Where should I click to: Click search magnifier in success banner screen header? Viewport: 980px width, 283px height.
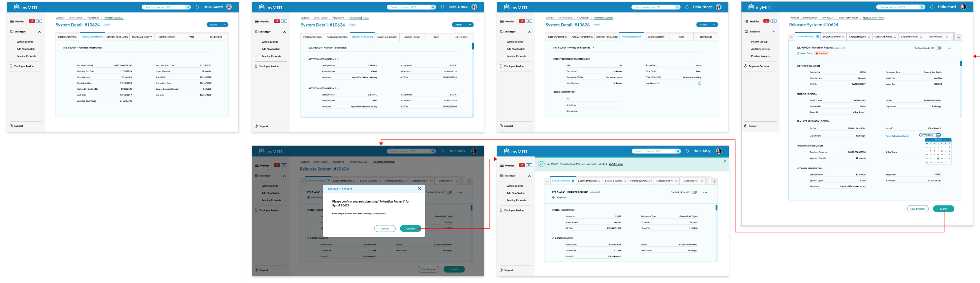[x=678, y=151]
